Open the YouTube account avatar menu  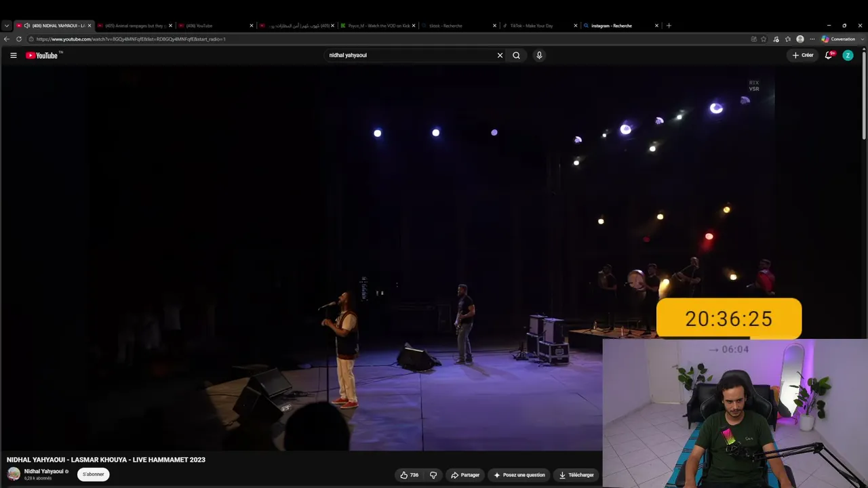tap(848, 56)
